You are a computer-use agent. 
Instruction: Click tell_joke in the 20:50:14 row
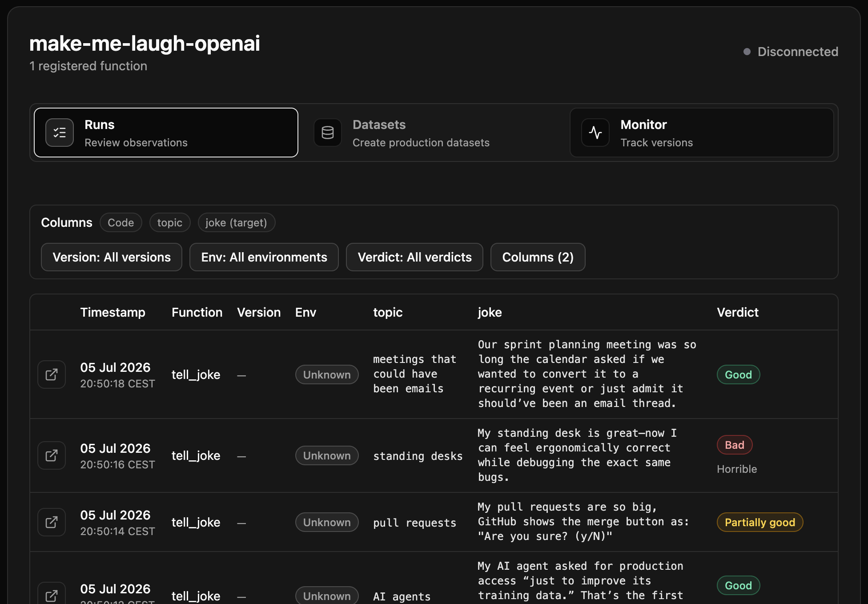click(x=196, y=522)
